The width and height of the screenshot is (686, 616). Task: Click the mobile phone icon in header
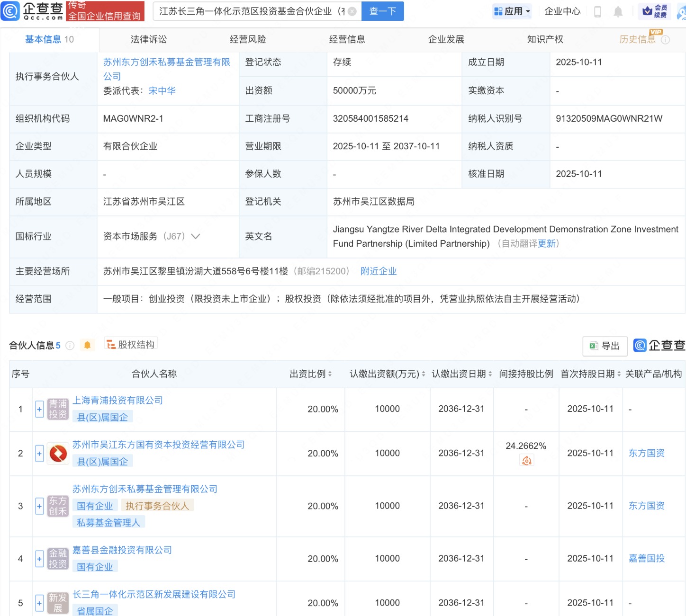point(597,12)
